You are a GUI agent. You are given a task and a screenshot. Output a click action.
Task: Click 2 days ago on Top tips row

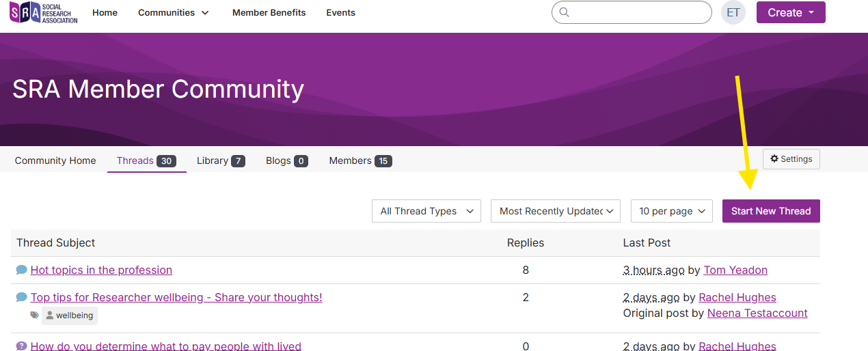(651, 297)
